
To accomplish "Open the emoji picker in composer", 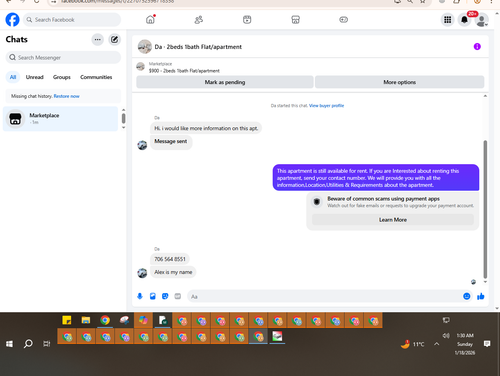I will point(467,296).
